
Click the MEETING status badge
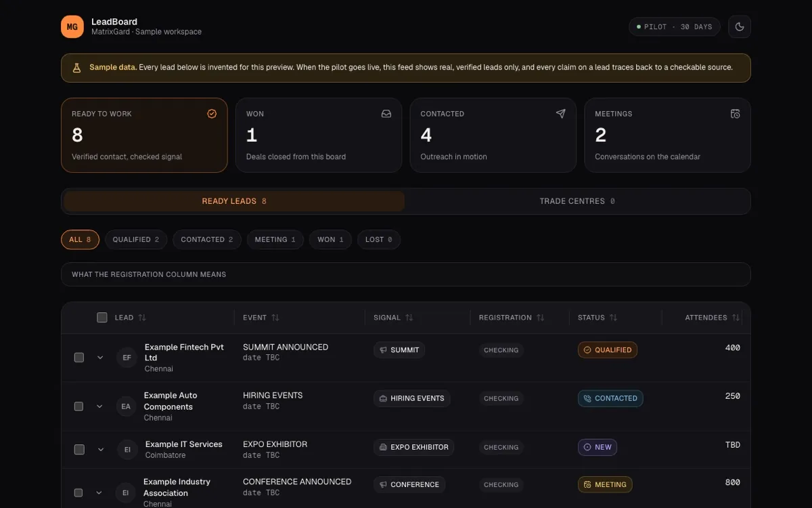click(605, 484)
